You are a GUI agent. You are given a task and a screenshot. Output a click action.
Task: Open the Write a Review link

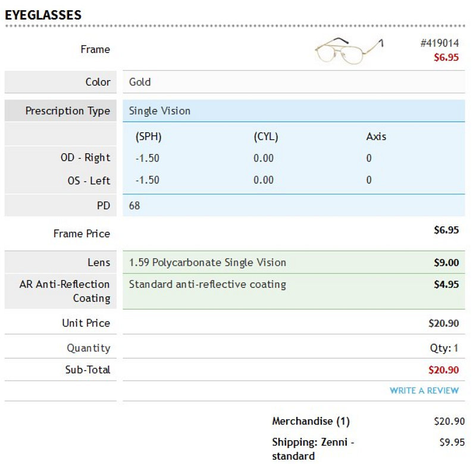(x=424, y=391)
